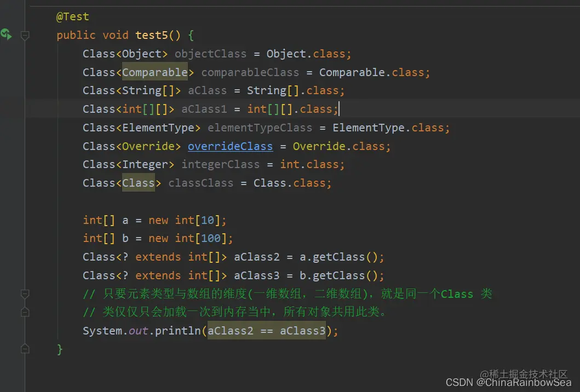Click the aClass variable on the String[] line
The image size is (580, 392).
click(x=207, y=90)
